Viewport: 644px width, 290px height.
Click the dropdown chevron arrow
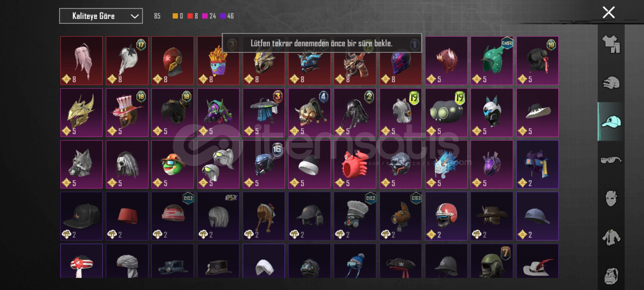pos(134,16)
